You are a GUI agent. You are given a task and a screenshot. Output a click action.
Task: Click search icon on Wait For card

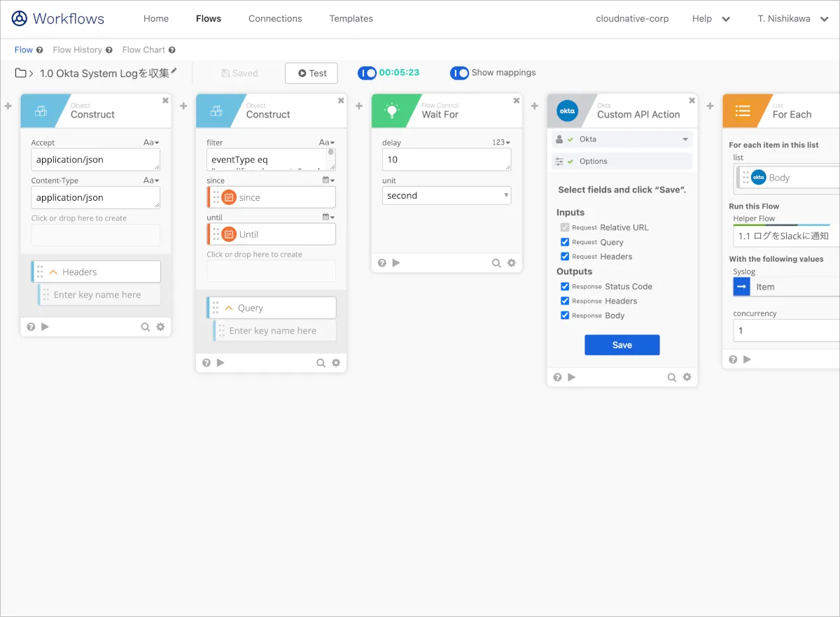coord(496,263)
